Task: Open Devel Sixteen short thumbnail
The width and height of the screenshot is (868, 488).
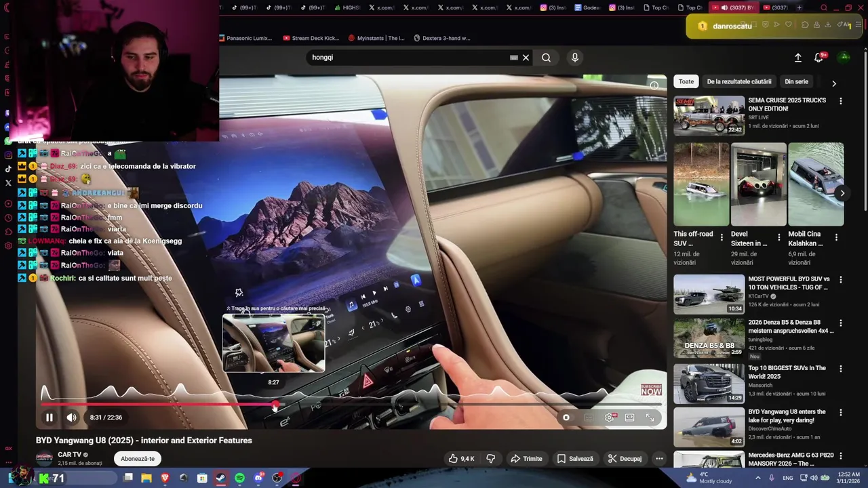Action: 759,184
